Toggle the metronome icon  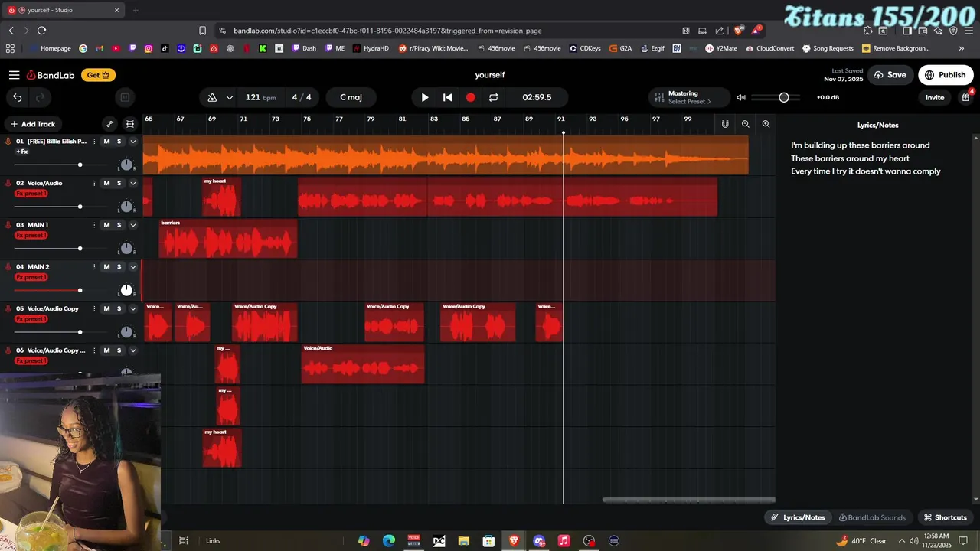(212, 97)
